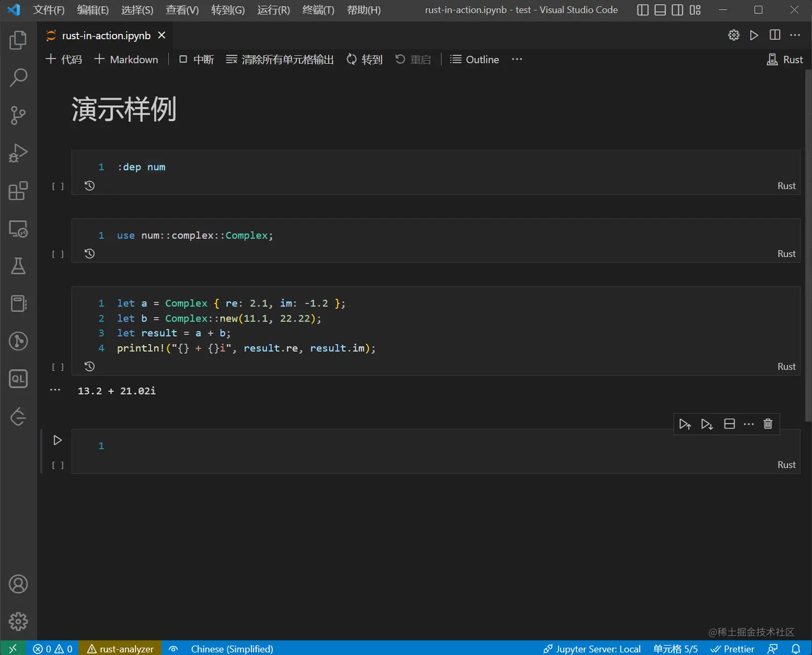Open the 查看(V) menu
The image size is (812, 655).
(x=182, y=10)
